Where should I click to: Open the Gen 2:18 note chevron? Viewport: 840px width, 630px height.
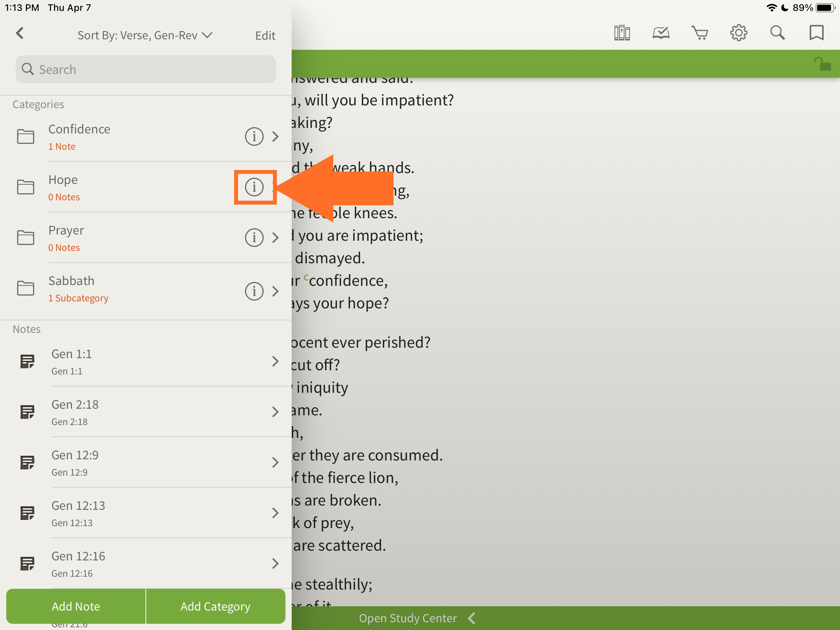pyautogui.click(x=275, y=412)
